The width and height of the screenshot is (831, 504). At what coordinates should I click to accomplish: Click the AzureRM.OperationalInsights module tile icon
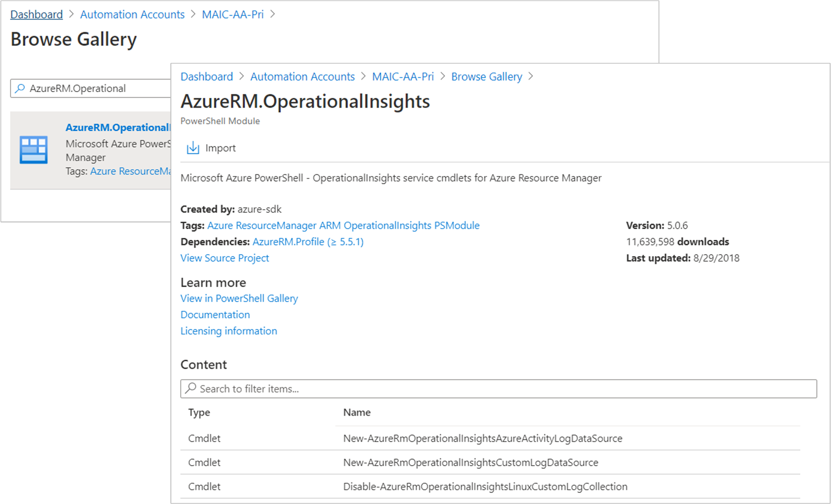(34, 150)
